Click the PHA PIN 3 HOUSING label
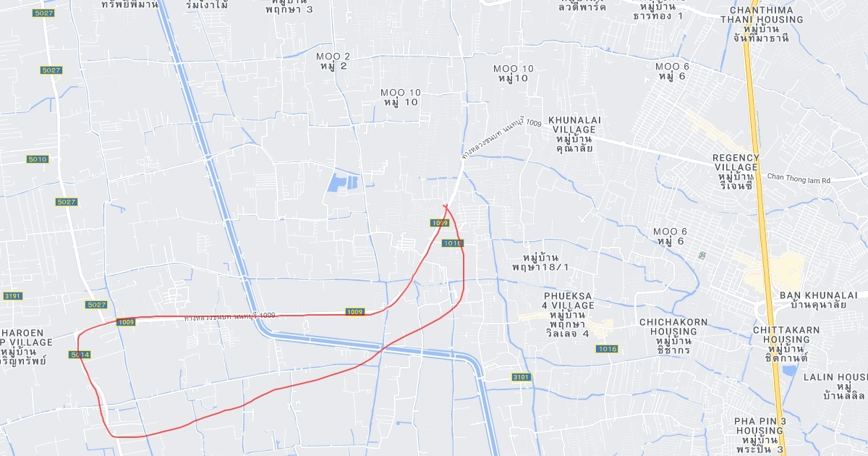This screenshot has height=456, width=868. tap(760, 435)
